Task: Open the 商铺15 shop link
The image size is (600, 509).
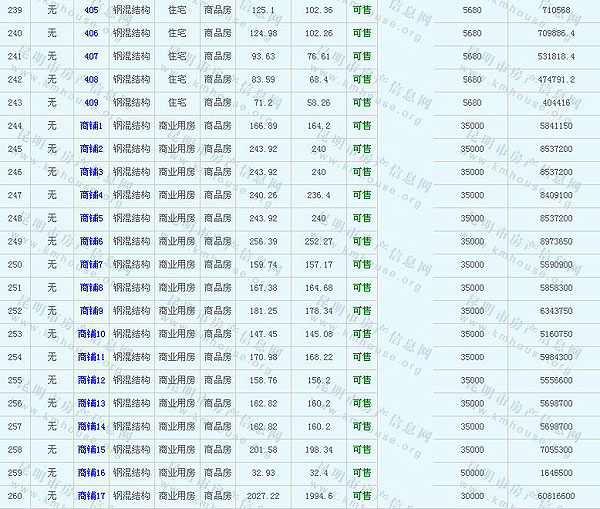Action: tap(91, 449)
